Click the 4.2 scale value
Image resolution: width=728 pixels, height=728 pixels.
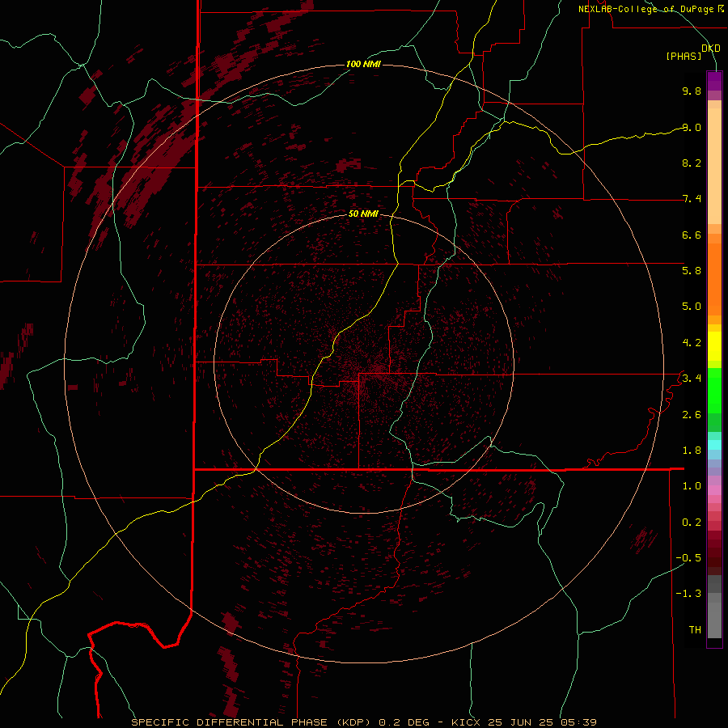click(x=692, y=343)
